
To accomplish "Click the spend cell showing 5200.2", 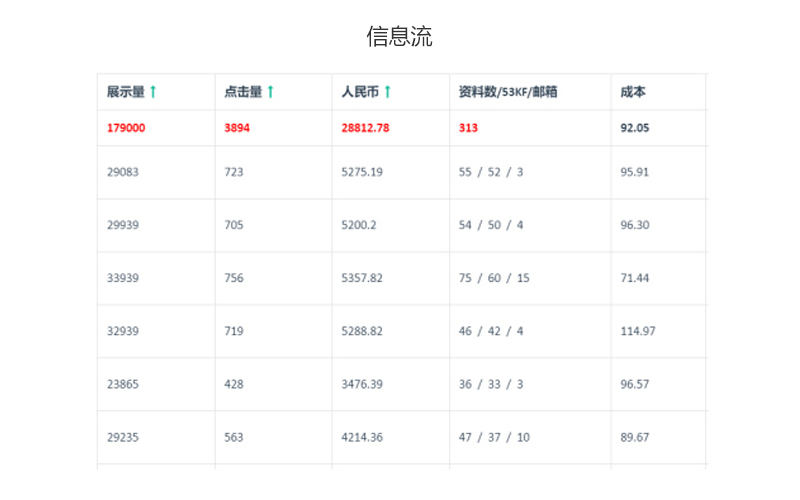I will (x=361, y=225).
